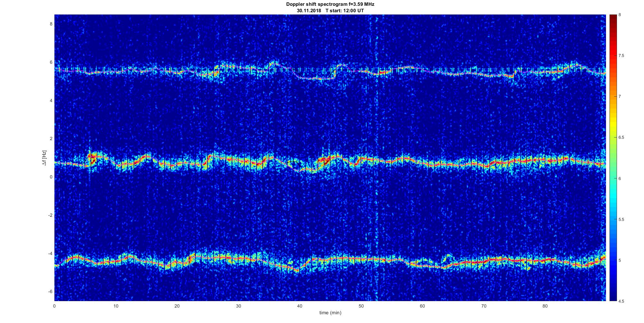644x323 pixels.
Task: Click the y-axis tick label '6'
Action: [51, 62]
